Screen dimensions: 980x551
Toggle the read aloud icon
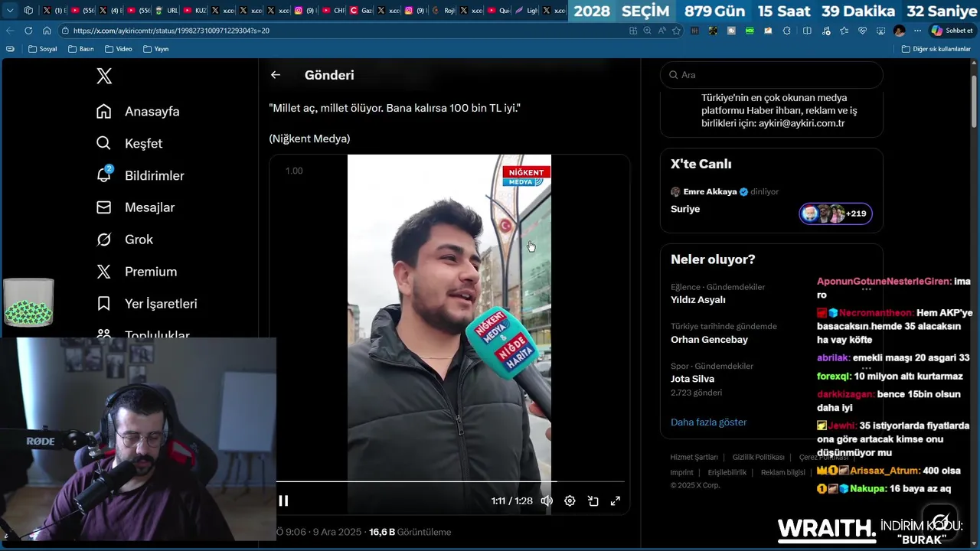coord(661,31)
